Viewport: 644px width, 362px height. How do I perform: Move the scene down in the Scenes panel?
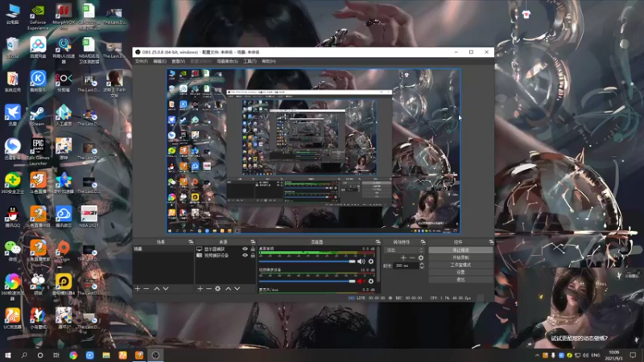point(166,289)
